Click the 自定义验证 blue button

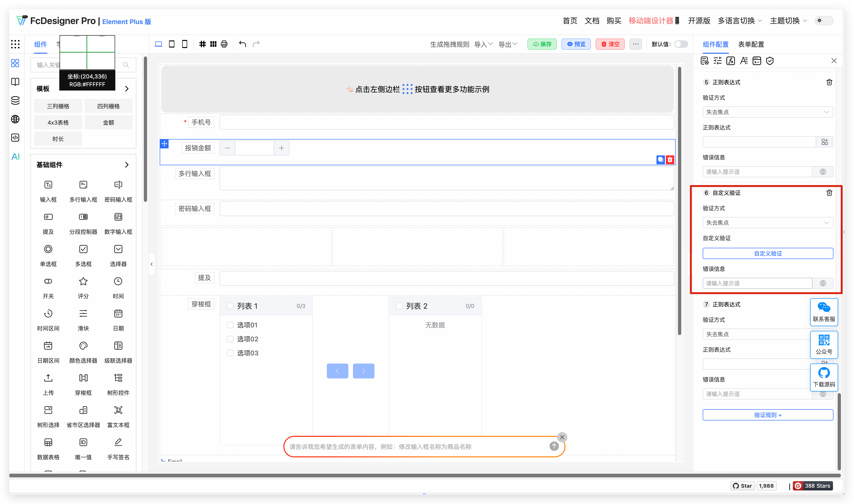click(x=768, y=253)
